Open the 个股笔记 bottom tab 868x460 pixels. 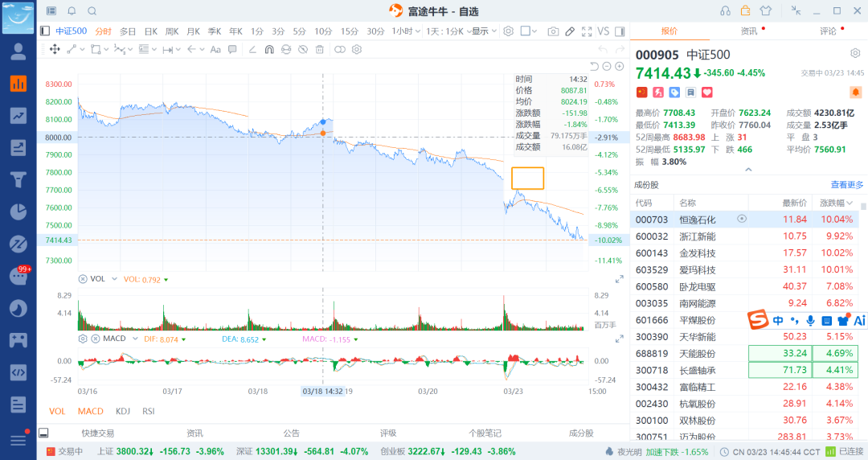point(485,433)
